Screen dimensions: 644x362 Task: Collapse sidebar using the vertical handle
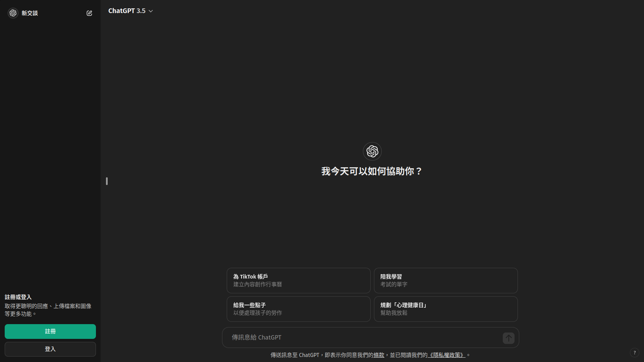[107, 181]
